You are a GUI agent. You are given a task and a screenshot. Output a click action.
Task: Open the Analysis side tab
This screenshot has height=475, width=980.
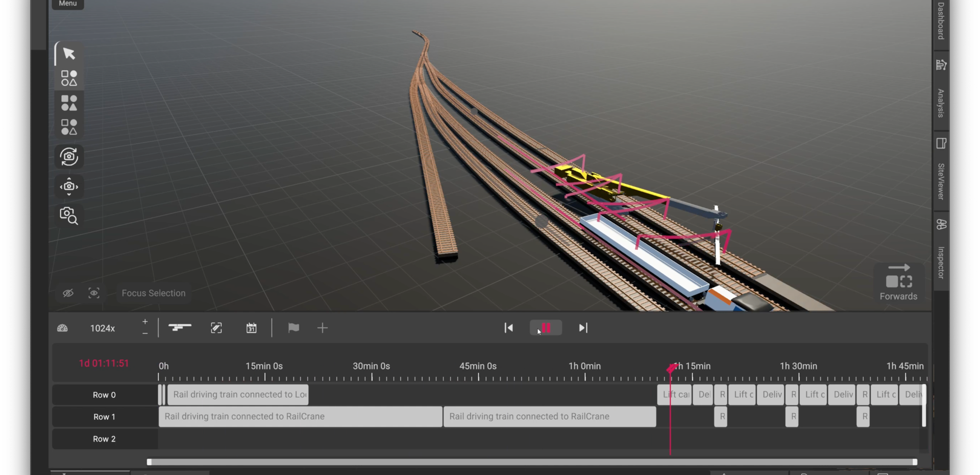pyautogui.click(x=941, y=103)
